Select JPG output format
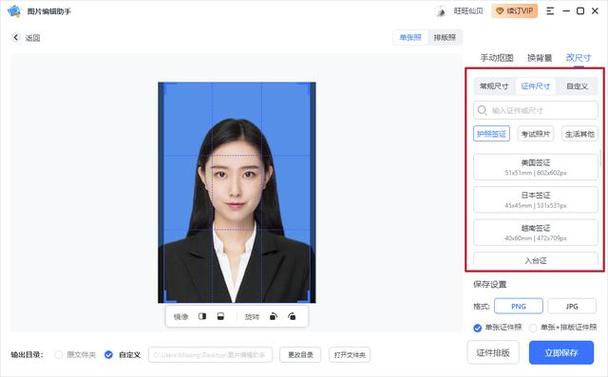Screen dimensions: 608x377 coord(572,306)
